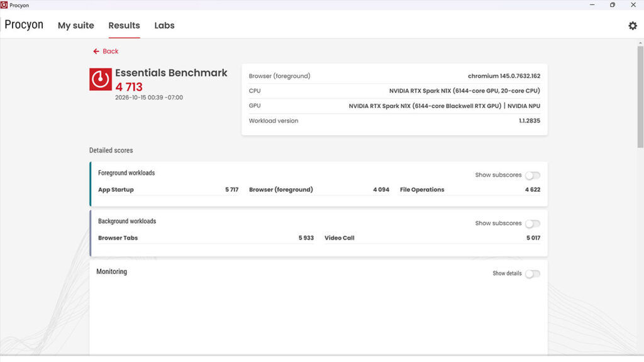Click the Video Call score 5 017
This screenshot has width=644, height=362.
click(x=533, y=238)
